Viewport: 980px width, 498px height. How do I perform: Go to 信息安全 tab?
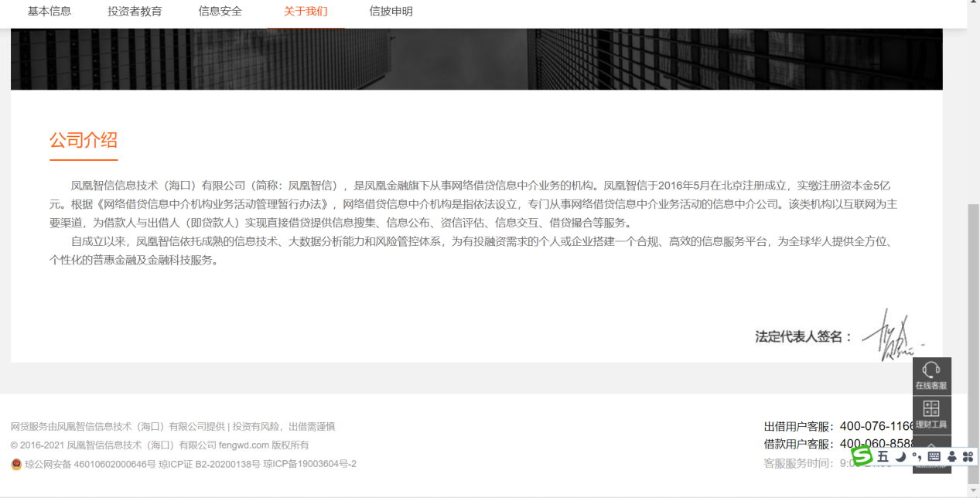(x=220, y=12)
